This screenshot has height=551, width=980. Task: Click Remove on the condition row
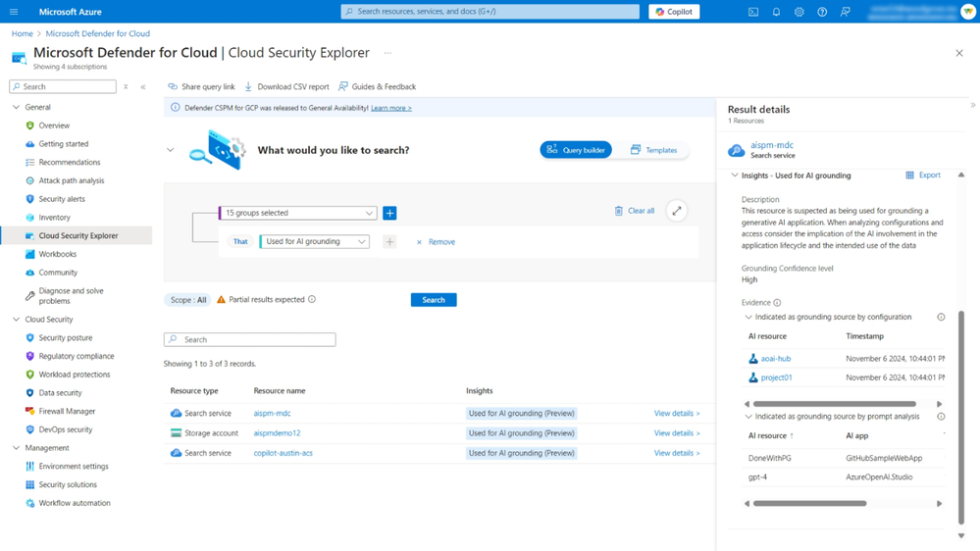[436, 242]
